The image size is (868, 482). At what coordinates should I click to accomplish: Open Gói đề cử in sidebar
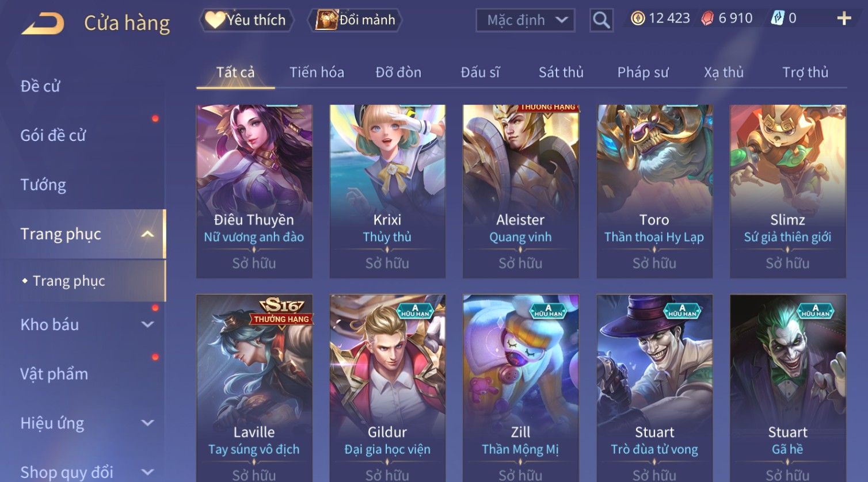53,135
